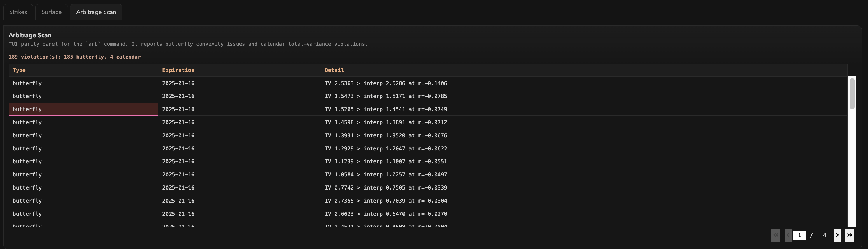Select the Arbitrage Scan tab

click(x=96, y=12)
